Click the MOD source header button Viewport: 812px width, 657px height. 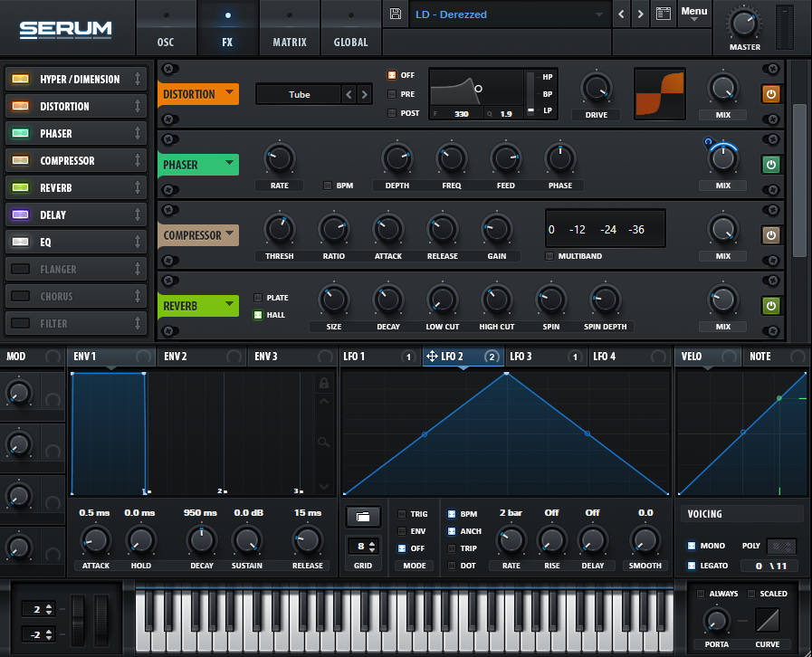tap(32, 357)
